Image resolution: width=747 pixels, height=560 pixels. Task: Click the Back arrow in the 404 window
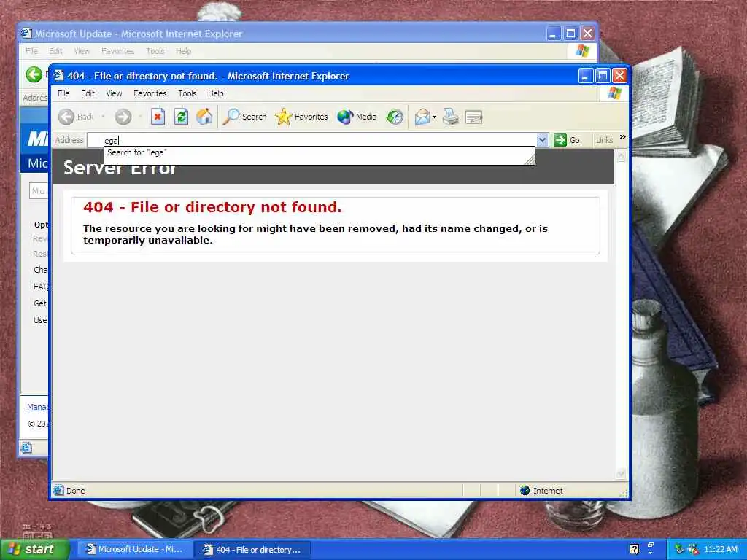coord(66,117)
